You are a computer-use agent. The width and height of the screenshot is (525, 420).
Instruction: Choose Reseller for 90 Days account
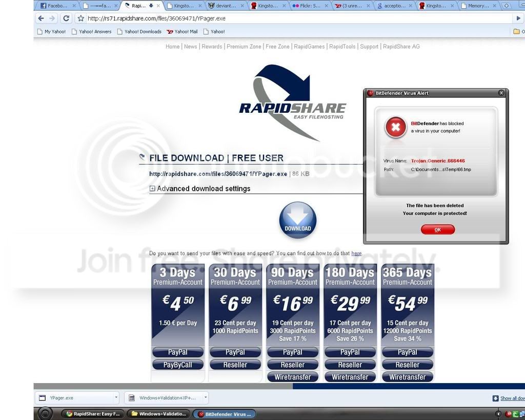coord(293,365)
